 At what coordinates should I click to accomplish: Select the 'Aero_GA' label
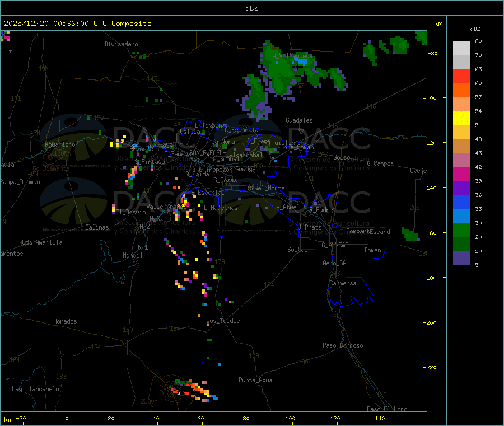pyautogui.click(x=335, y=264)
